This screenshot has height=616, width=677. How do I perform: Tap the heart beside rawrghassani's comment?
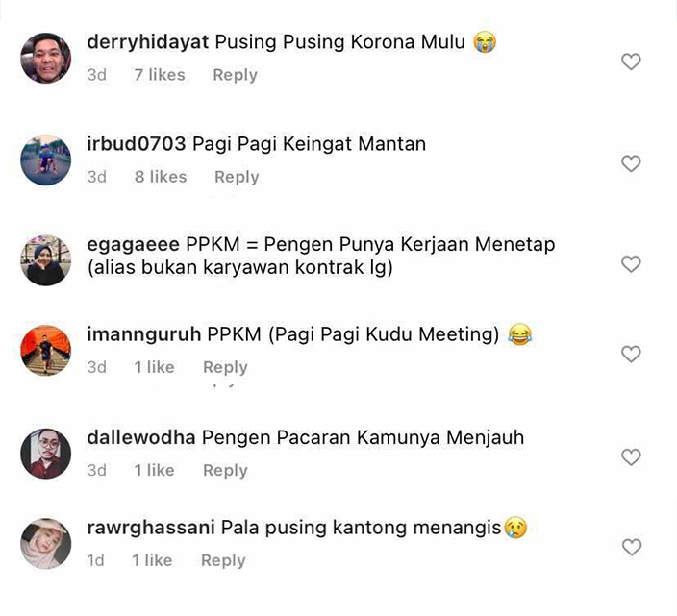(x=631, y=548)
